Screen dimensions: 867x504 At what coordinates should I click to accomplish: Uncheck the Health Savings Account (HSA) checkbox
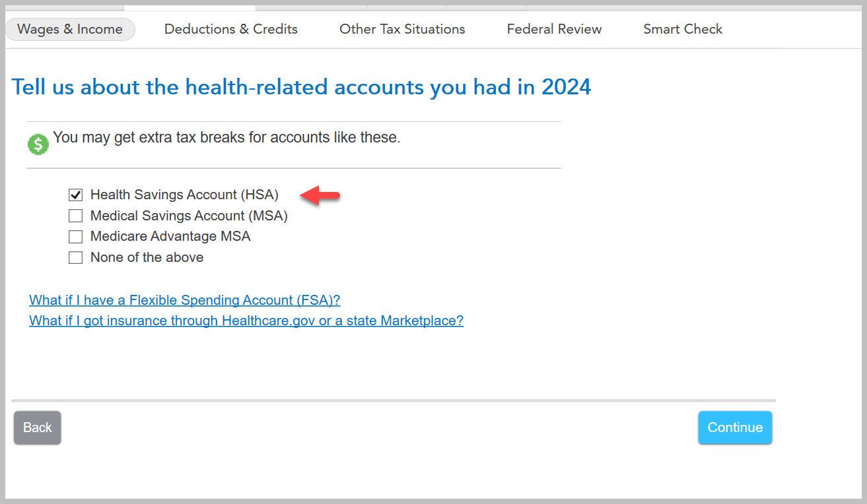76,195
